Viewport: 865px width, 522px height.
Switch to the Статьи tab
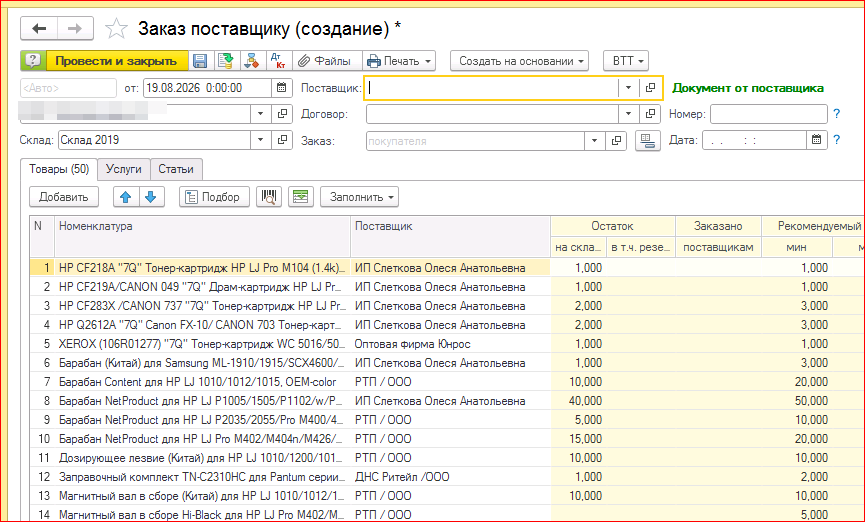click(176, 169)
